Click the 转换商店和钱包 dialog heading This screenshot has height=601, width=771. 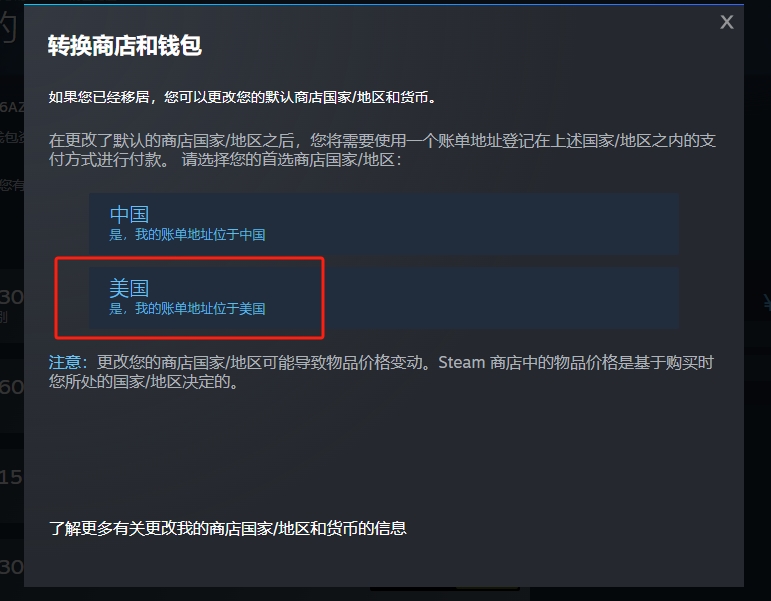coord(125,46)
